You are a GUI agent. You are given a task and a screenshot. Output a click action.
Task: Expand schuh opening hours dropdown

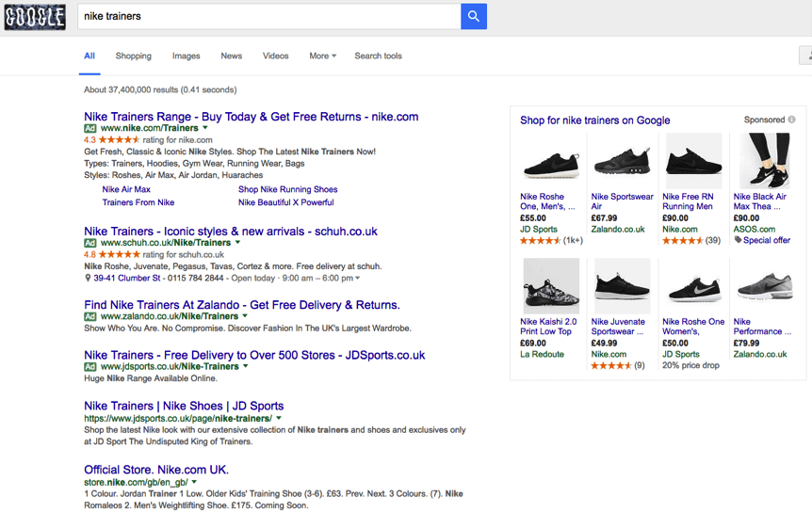point(357,278)
